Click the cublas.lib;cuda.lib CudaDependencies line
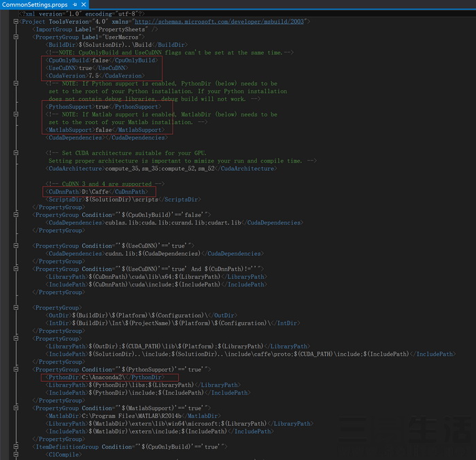 tap(175, 223)
